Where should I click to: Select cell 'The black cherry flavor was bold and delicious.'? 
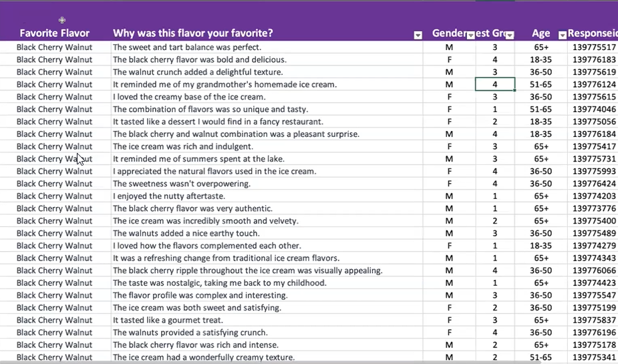pyautogui.click(x=267, y=59)
